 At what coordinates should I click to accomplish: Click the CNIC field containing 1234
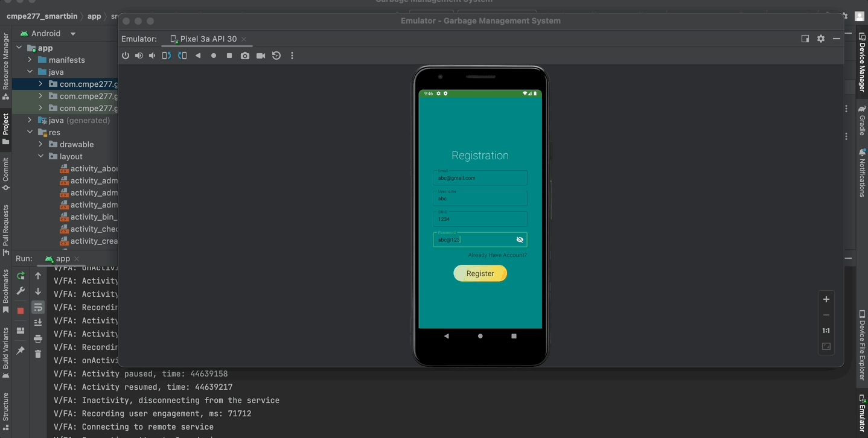coord(480,218)
